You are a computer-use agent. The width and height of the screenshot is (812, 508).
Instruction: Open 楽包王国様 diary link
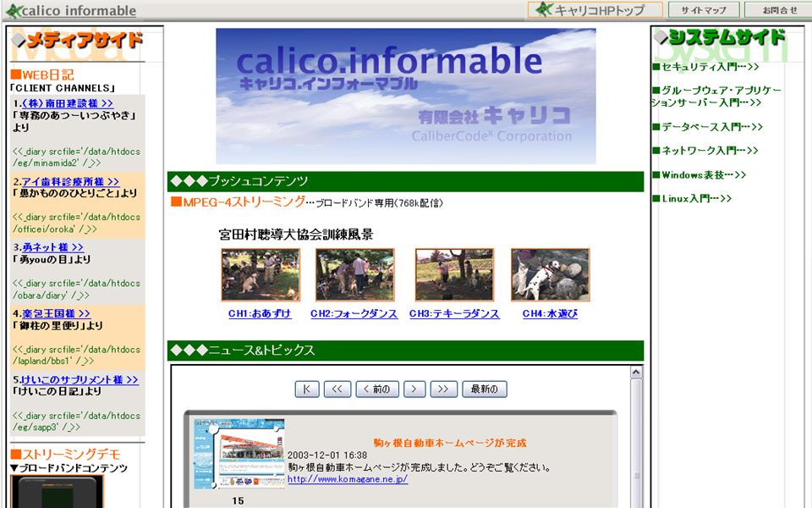coord(56,313)
